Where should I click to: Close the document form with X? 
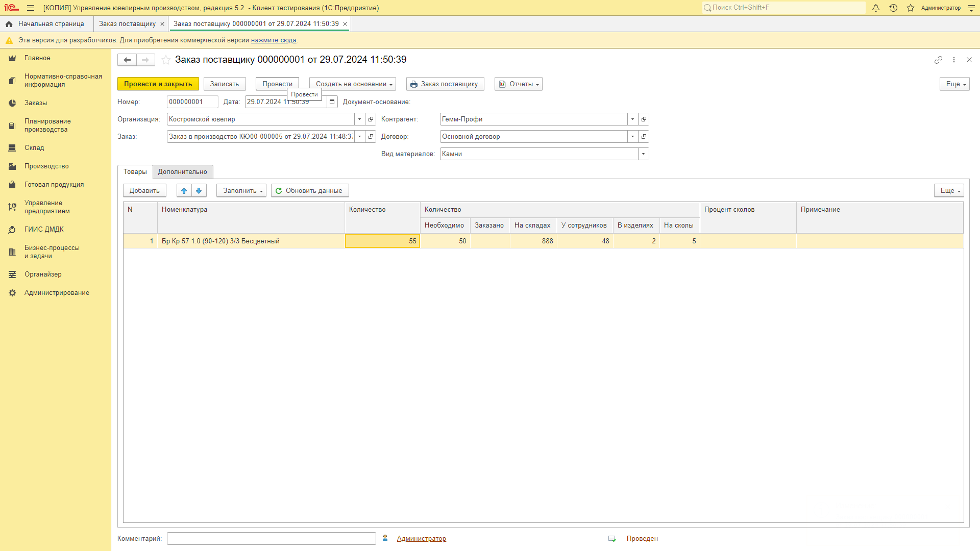pyautogui.click(x=969, y=60)
